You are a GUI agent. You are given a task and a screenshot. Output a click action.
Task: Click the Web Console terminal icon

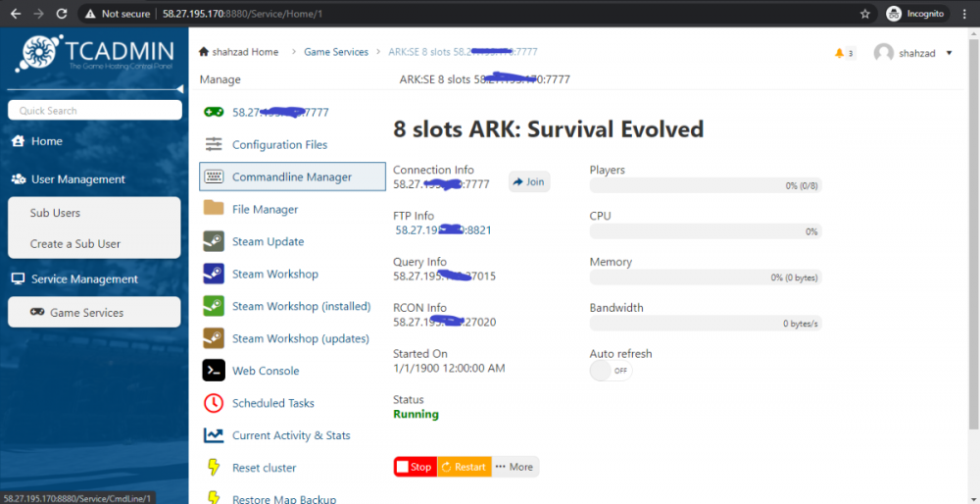214,371
